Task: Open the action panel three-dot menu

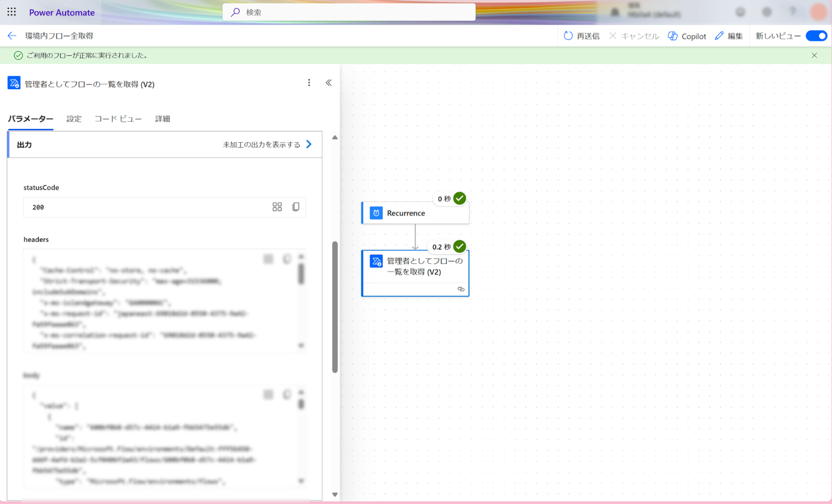Action: tap(308, 83)
